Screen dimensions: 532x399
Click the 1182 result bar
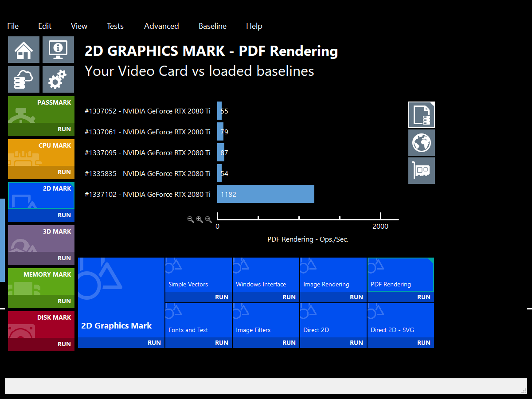click(266, 194)
